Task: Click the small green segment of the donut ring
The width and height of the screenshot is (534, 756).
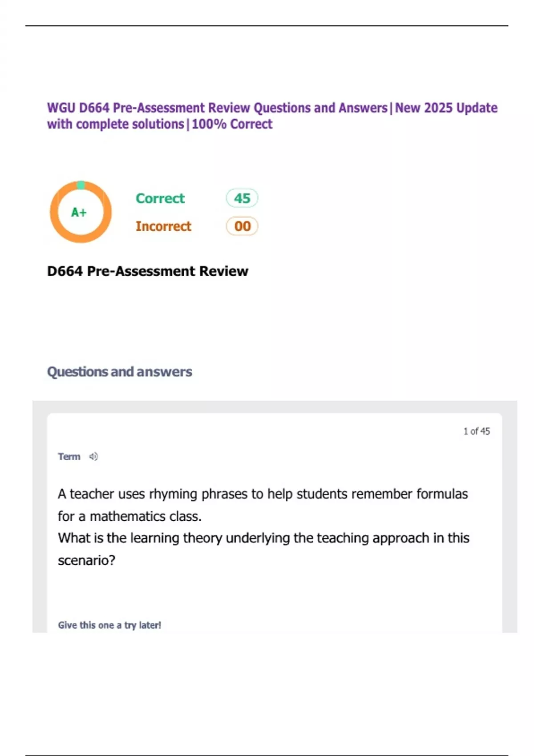Action: [x=81, y=185]
